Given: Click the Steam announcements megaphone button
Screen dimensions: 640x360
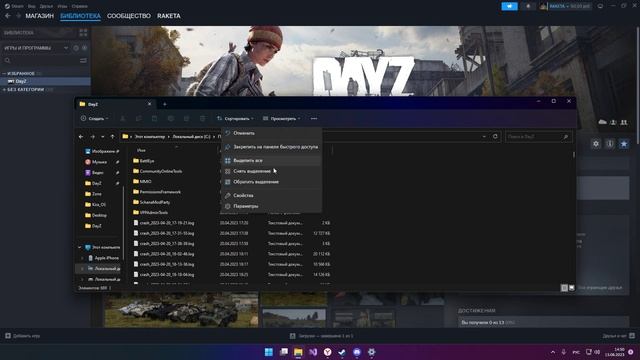Looking at the screenshot, I should pos(509,6).
